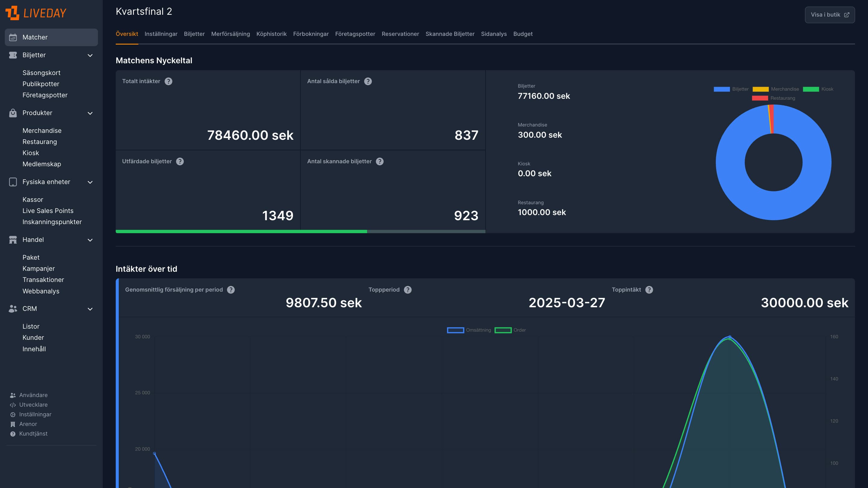Open the Budget tab

tap(523, 34)
